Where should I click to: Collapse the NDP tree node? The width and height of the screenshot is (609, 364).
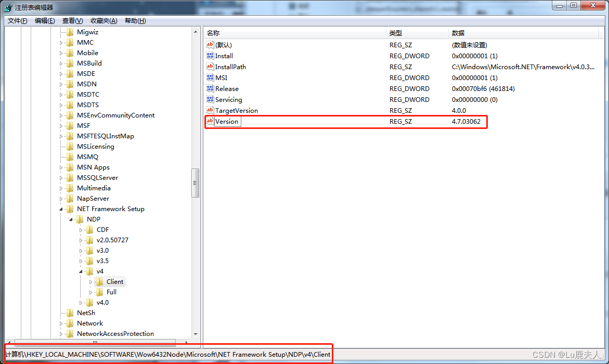tap(71, 219)
